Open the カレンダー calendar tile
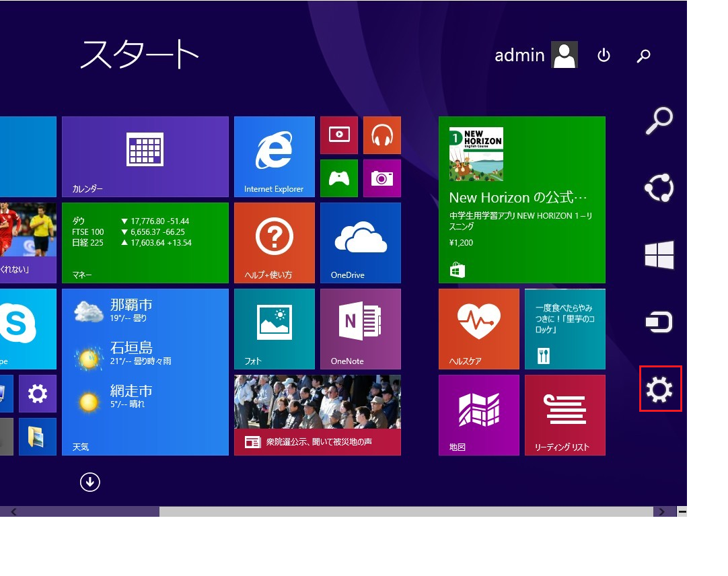Viewport: 728px width, 576px height. tap(145, 157)
